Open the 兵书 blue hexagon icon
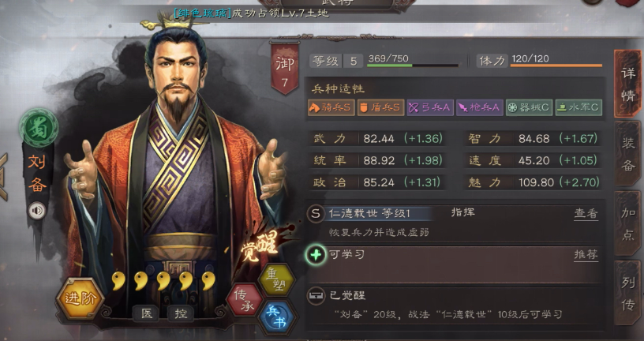Image resolution: width=644 pixels, height=341 pixels. (x=276, y=317)
